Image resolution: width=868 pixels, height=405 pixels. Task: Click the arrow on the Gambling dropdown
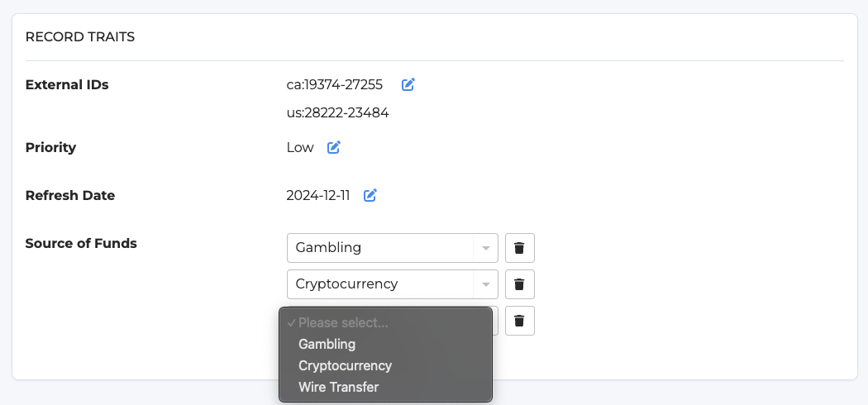(x=486, y=248)
